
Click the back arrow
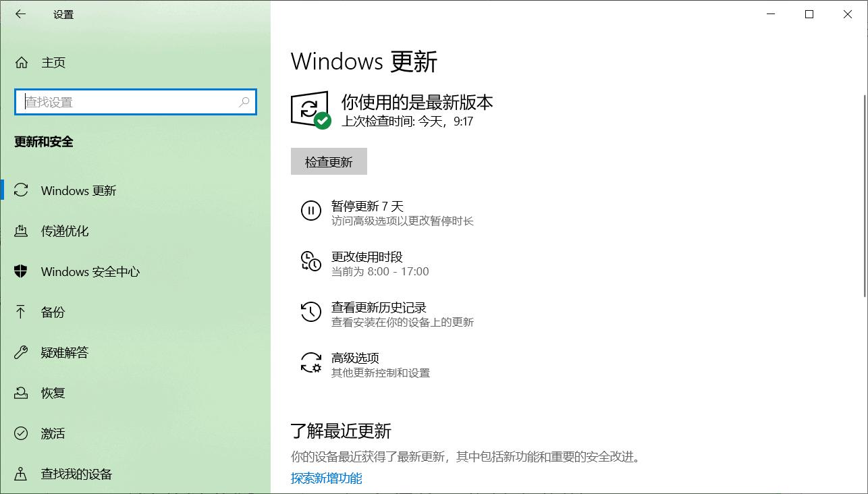(x=20, y=13)
